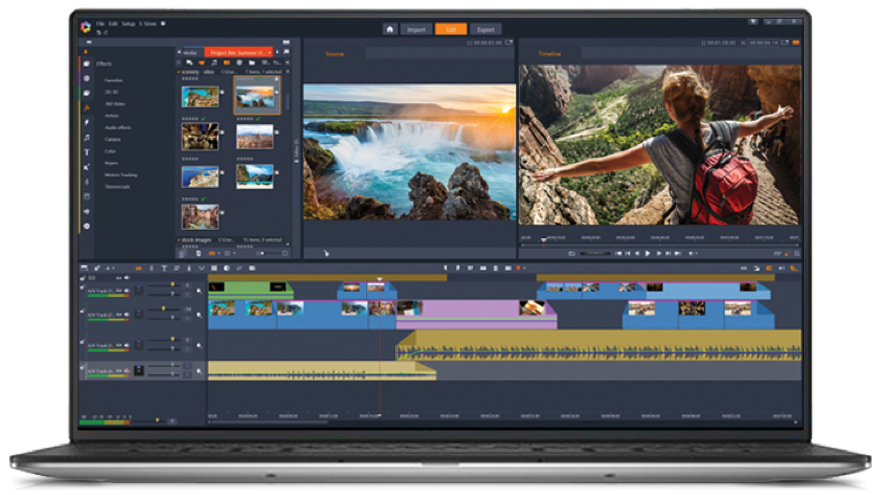Open the Effects wrench icon in sidebar

point(87,107)
